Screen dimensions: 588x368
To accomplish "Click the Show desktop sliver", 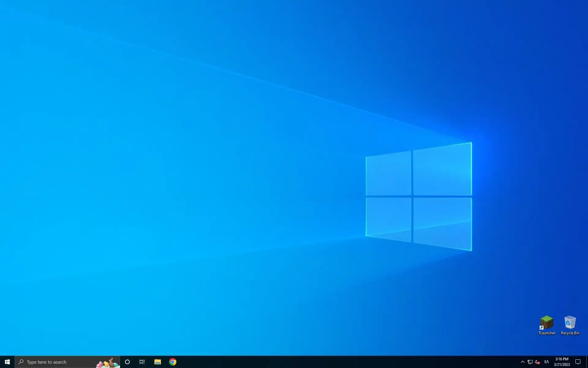I will click(587, 362).
